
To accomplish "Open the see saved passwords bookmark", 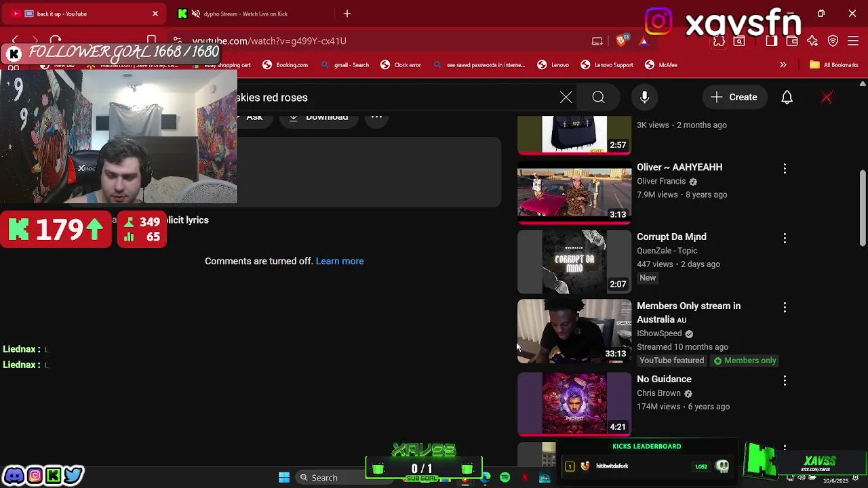I will (479, 65).
